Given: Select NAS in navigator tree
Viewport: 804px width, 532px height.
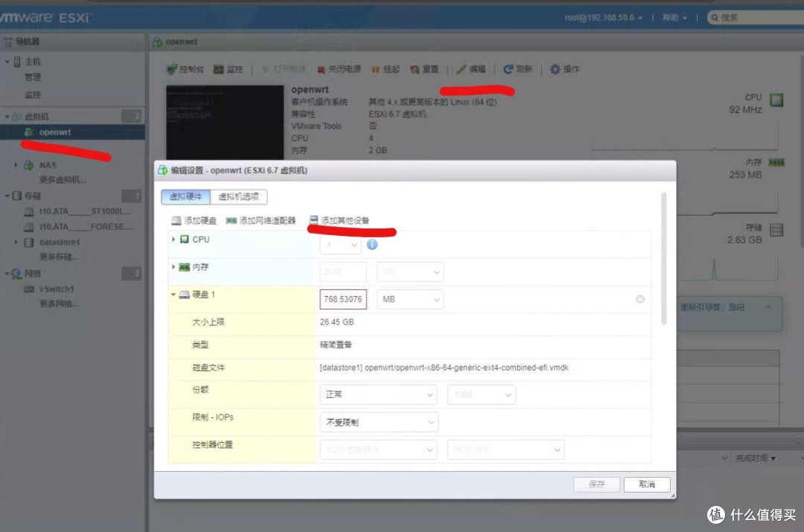Looking at the screenshot, I should 47,165.
